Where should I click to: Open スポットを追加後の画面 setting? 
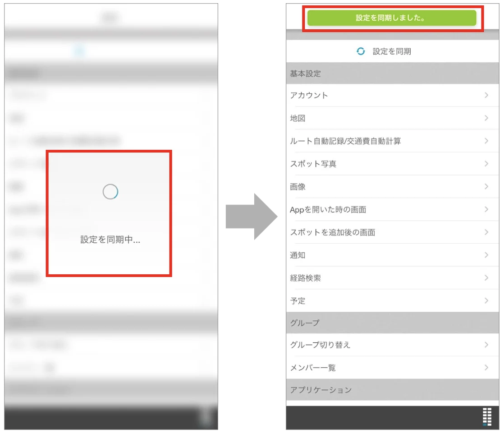click(393, 232)
